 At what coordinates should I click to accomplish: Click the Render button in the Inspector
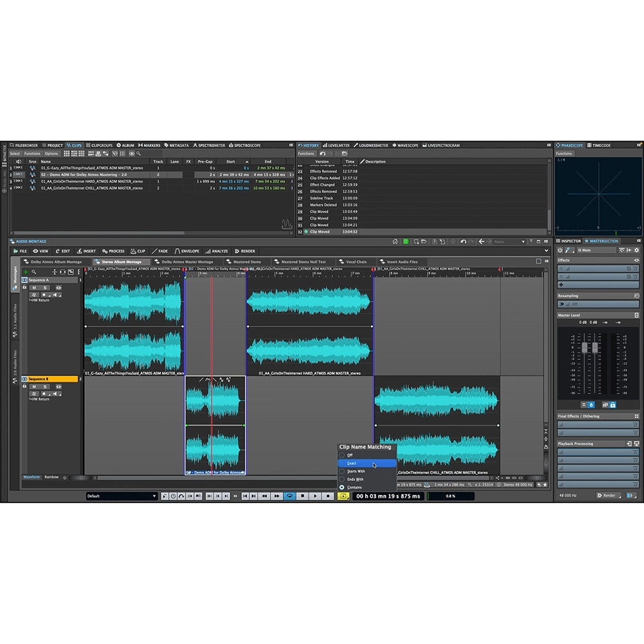(608, 495)
